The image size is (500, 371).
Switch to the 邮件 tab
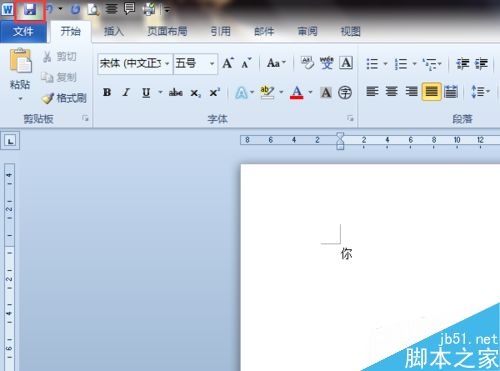(264, 32)
